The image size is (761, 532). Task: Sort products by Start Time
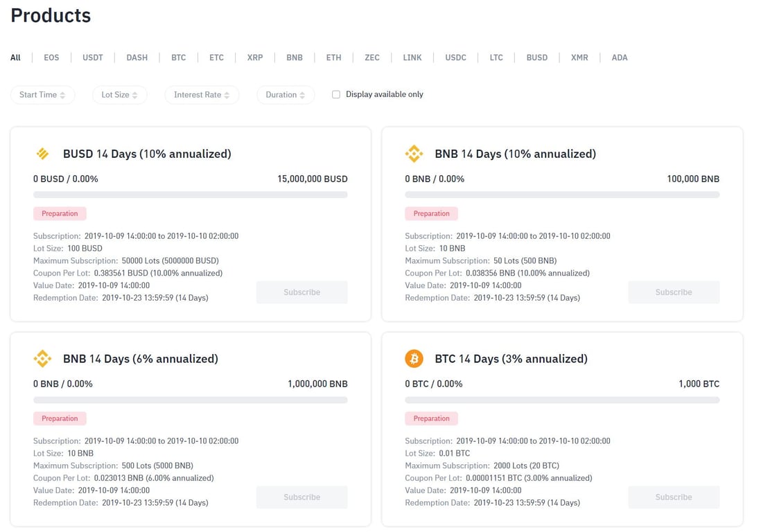point(42,95)
